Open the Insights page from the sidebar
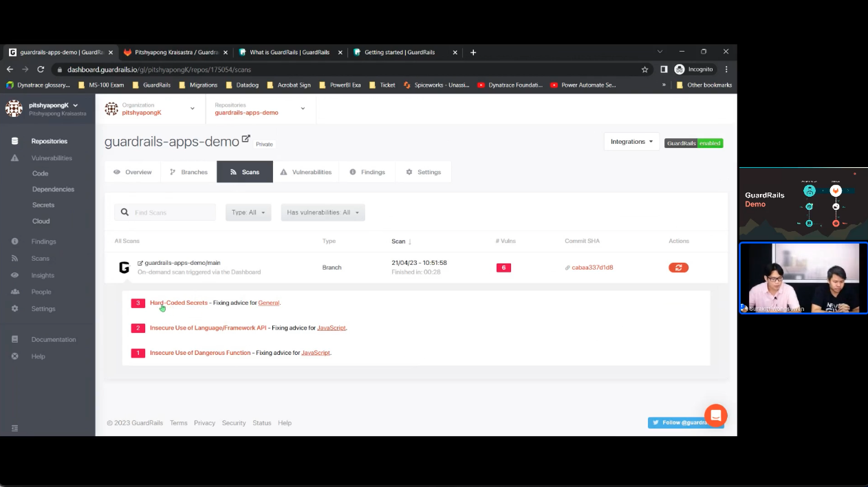868x487 pixels. click(43, 274)
